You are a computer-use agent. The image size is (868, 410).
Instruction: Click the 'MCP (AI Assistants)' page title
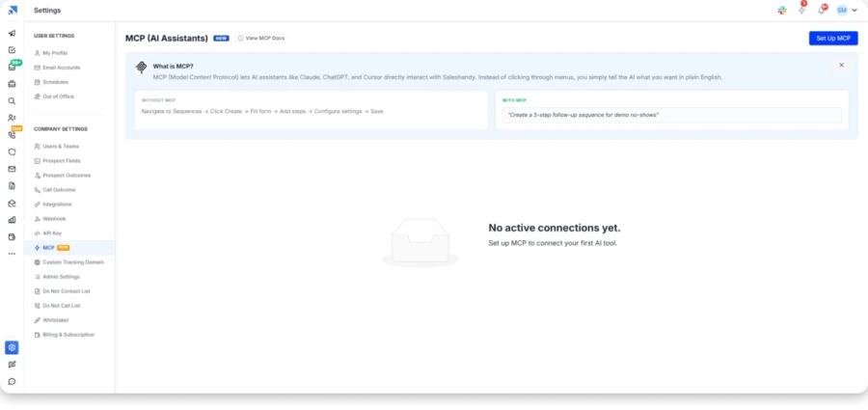(x=167, y=39)
